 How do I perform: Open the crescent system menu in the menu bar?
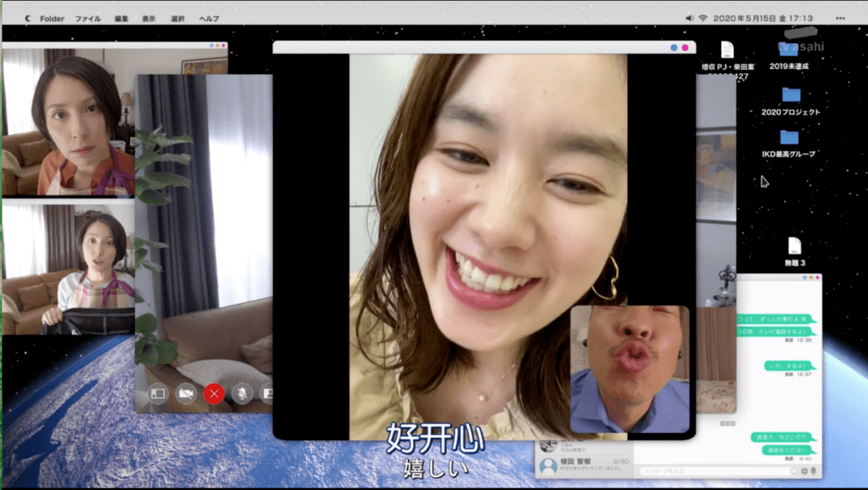27,18
